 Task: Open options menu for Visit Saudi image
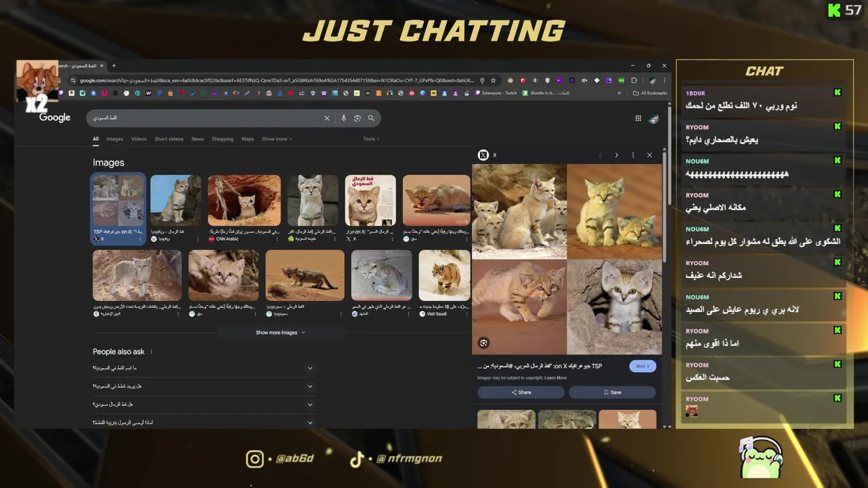point(467,314)
